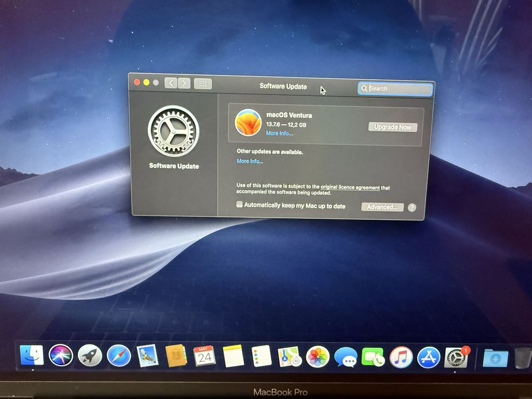Open System Preferences with red badge
Viewport: 532px width, 399px height.
click(x=456, y=358)
